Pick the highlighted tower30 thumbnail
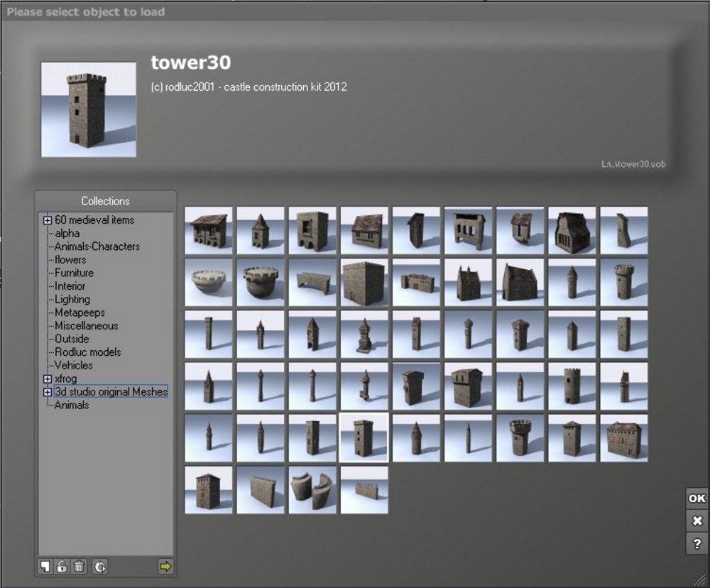710x588 pixels. pos(364,437)
